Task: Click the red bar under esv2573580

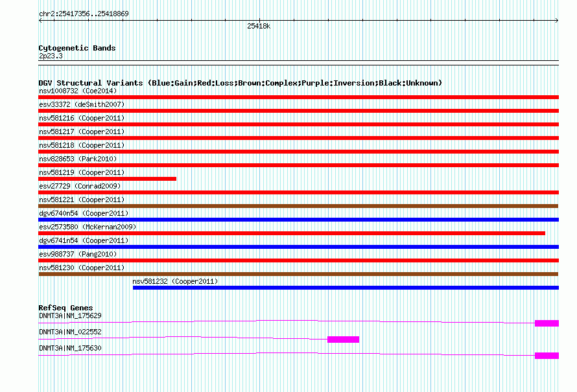Action: click(x=292, y=233)
